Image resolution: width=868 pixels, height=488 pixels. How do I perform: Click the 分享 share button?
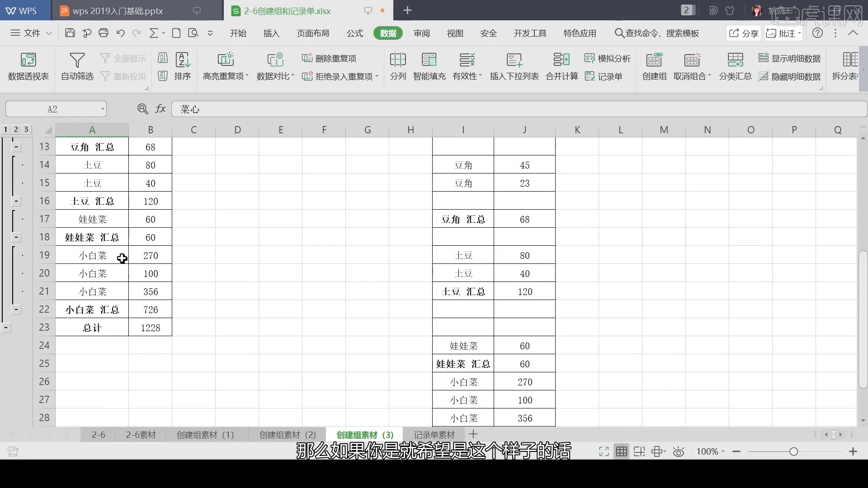[743, 33]
